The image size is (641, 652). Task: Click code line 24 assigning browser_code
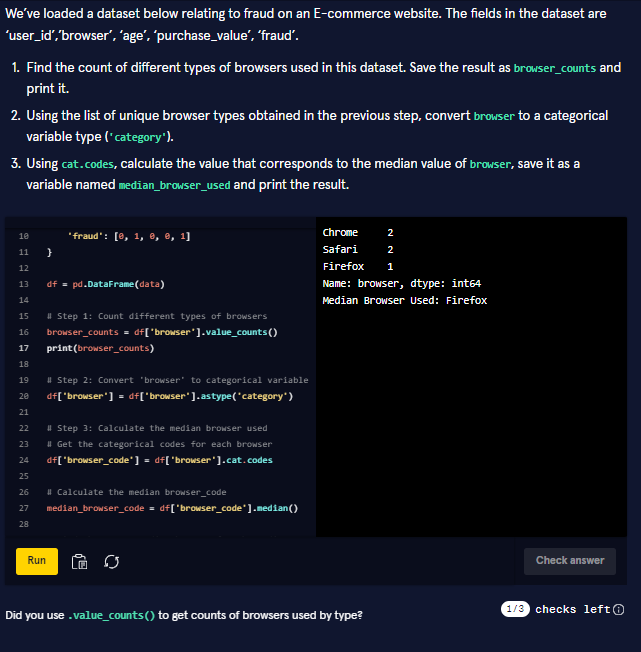160,460
